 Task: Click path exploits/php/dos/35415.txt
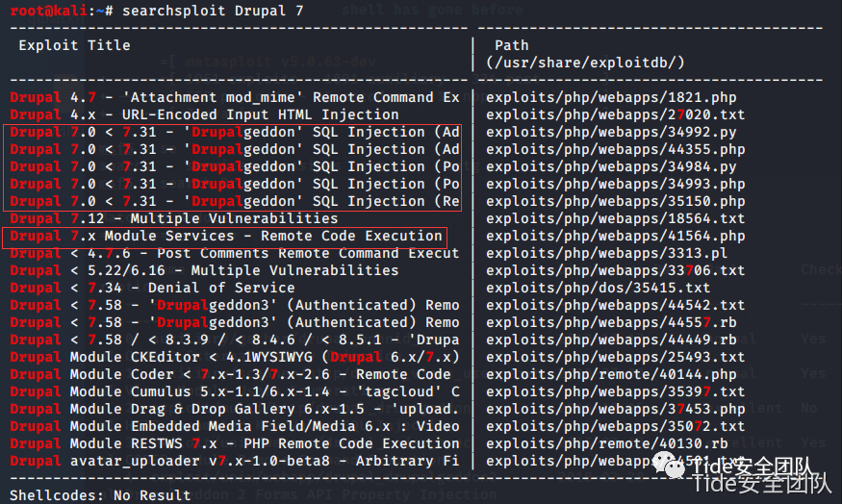tap(599, 288)
